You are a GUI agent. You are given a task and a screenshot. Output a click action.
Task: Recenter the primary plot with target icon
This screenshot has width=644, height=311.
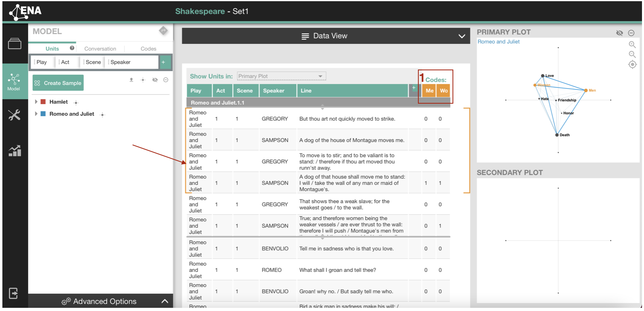632,64
